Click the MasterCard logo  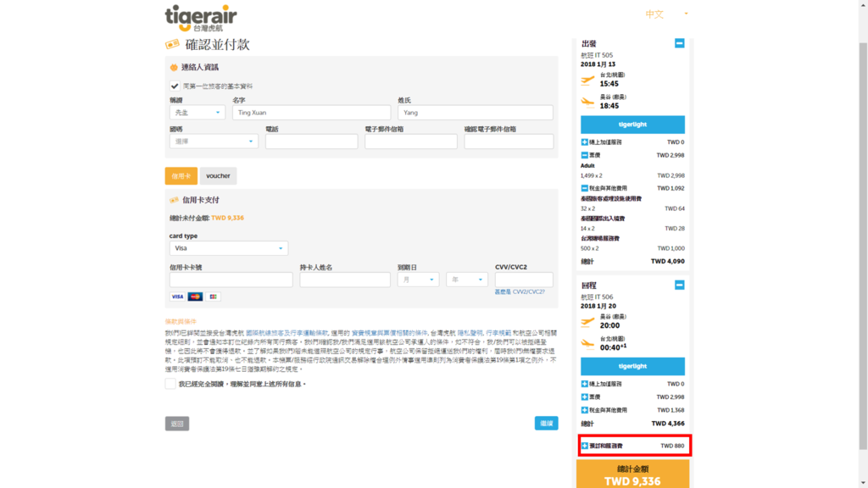click(195, 297)
